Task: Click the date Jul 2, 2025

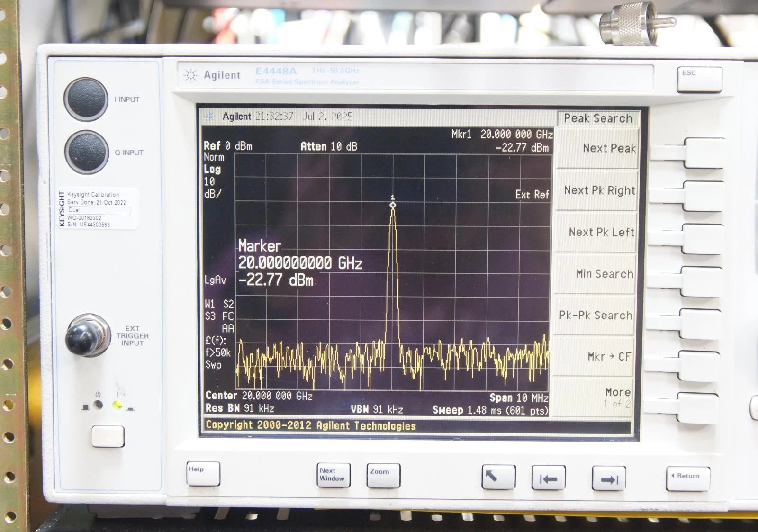Action: point(327,117)
